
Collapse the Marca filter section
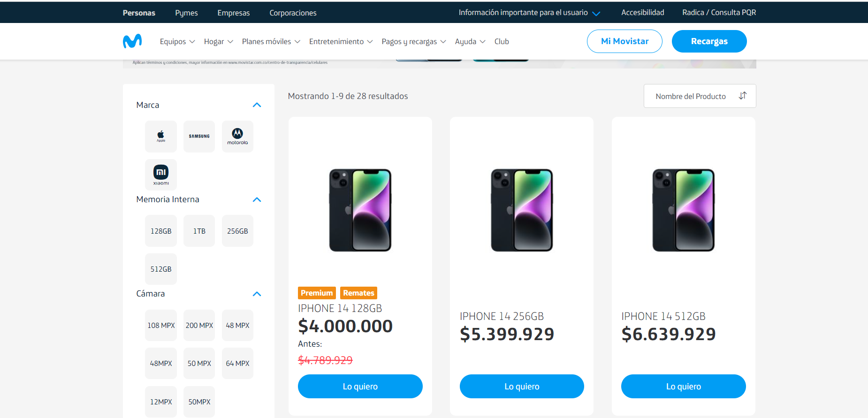click(257, 105)
